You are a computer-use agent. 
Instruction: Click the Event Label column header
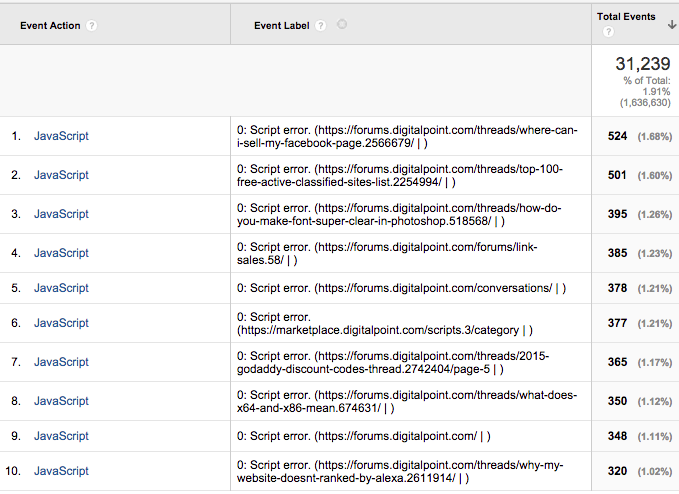click(281, 26)
